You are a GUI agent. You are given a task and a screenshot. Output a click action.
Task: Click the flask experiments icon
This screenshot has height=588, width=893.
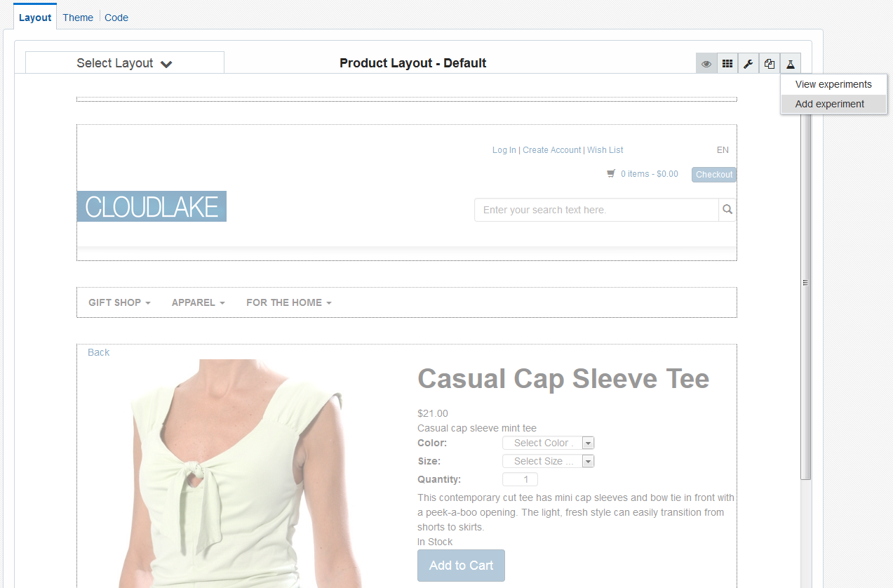[790, 64]
